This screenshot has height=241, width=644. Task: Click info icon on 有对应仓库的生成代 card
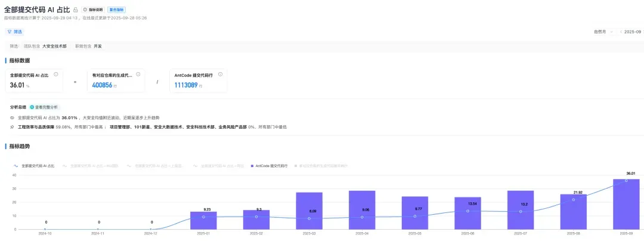(x=138, y=75)
